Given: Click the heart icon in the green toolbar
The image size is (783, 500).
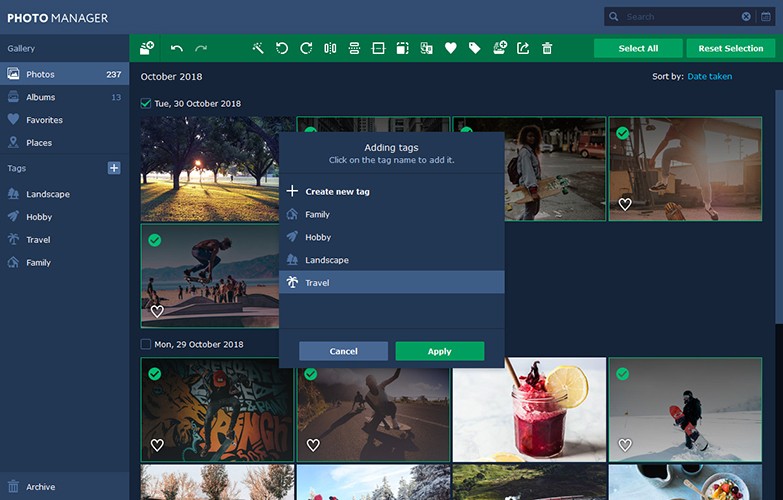Looking at the screenshot, I should pos(450,48).
